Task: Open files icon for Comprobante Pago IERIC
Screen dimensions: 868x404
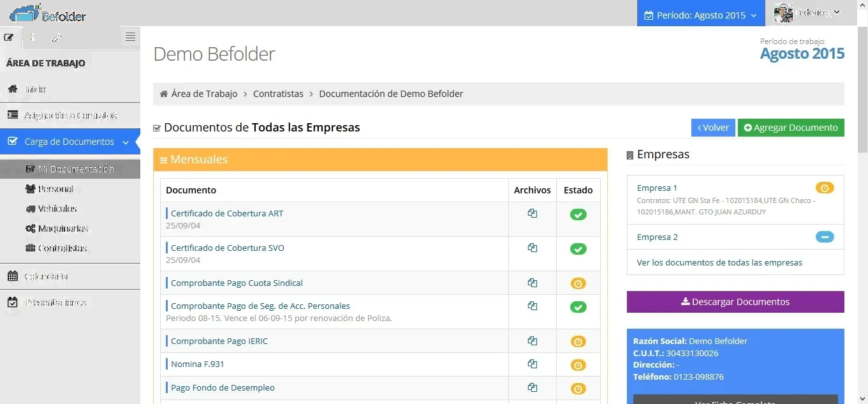Action: [533, 341]
